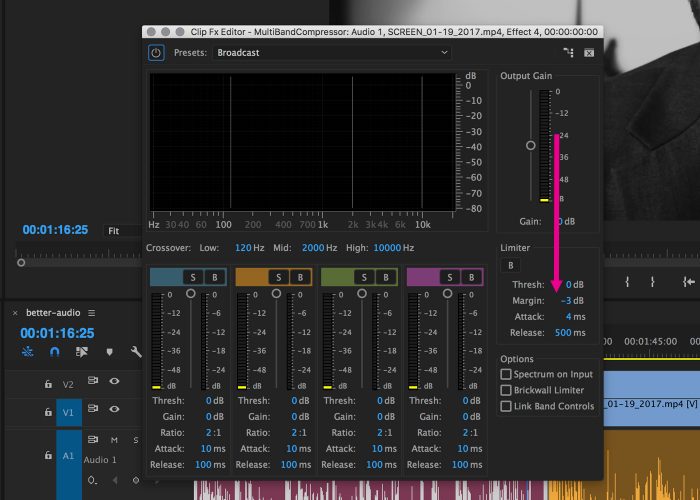Toggle the timeline Snap magnet icon

click(55, 352)
